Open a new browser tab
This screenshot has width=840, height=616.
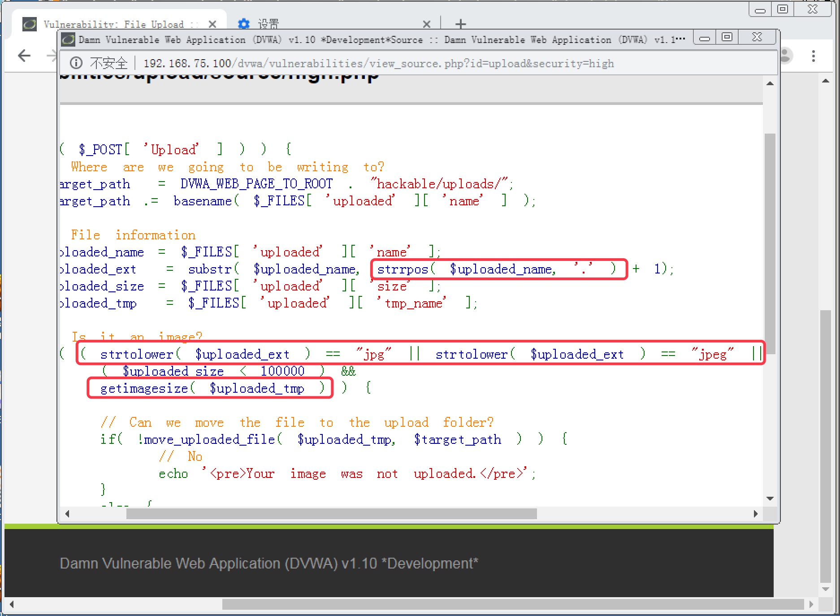(x=461, y=24)
